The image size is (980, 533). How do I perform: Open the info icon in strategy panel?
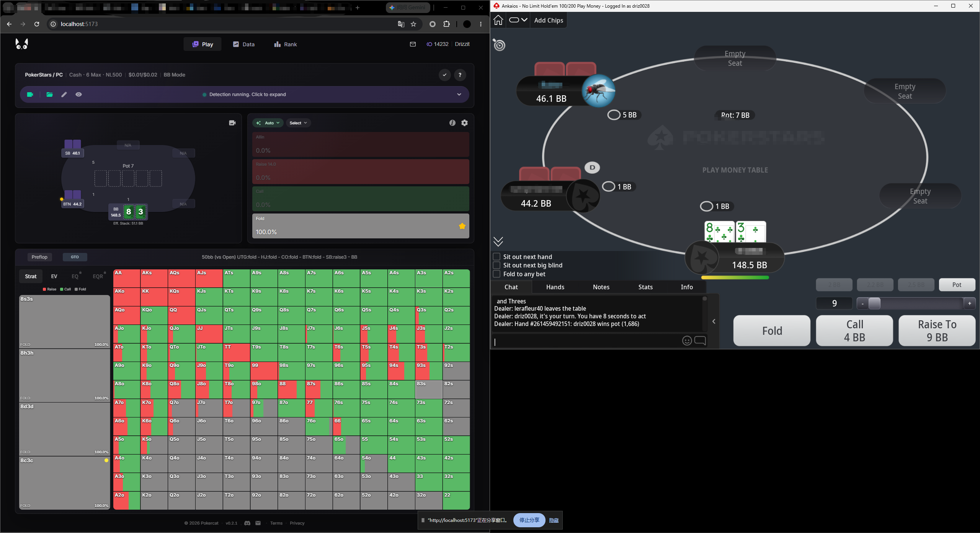click(452, 123)
